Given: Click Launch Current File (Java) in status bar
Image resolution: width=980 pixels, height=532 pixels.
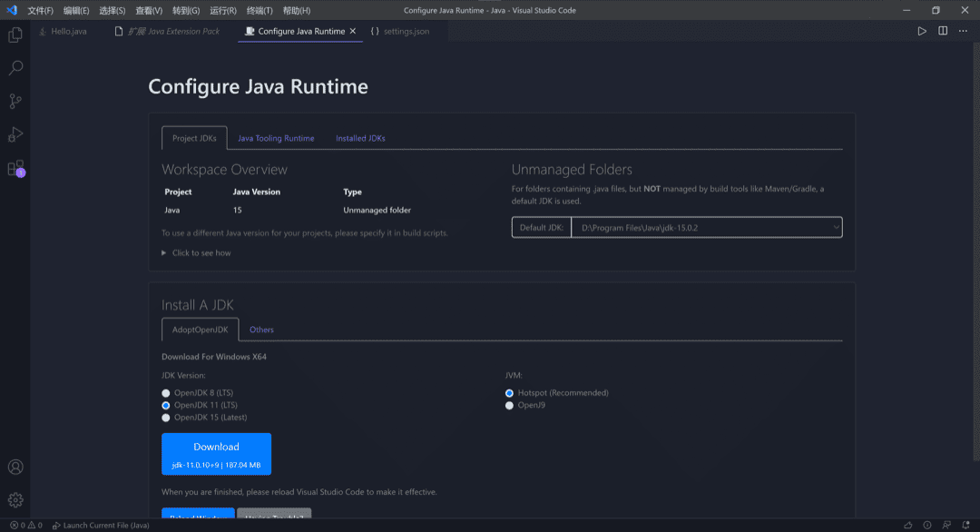Looking at the screenshot, I should coord(101,525).
